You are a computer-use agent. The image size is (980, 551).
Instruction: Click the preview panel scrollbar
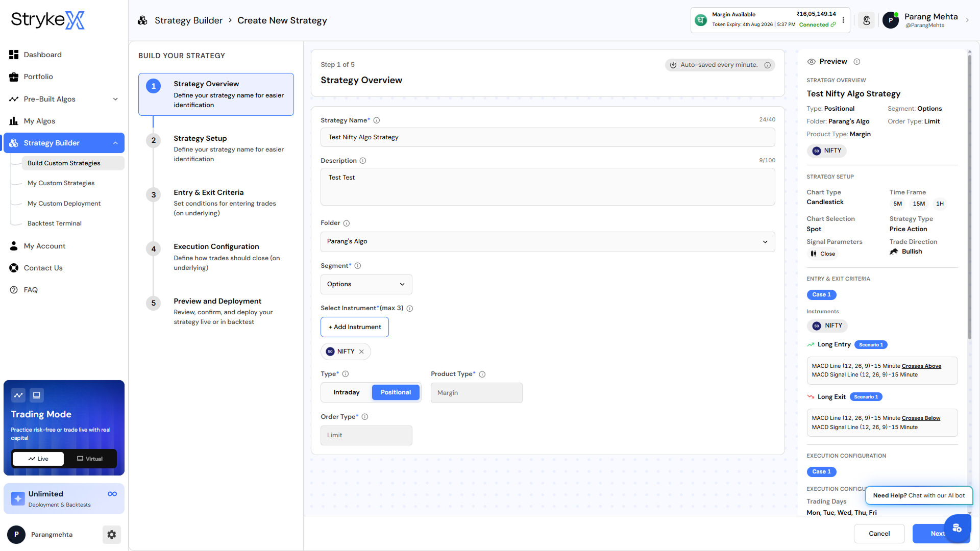point(969,196)
